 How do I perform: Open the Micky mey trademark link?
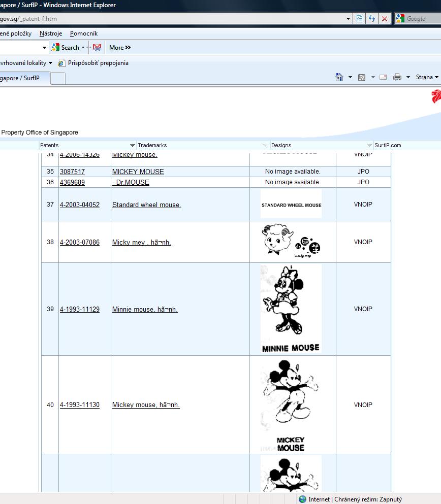pyautogui.click(x=142, y=243)
